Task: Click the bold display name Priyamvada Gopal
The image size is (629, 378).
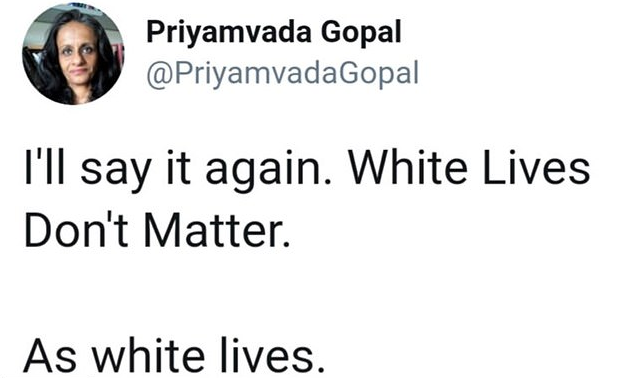Action: pyautogui.click(x=274, y=33)
